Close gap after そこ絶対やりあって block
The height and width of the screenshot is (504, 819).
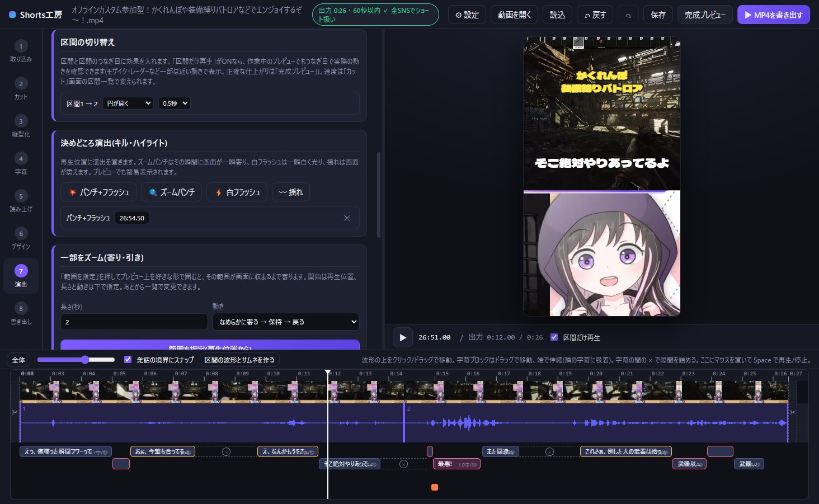tap(403, 464)
